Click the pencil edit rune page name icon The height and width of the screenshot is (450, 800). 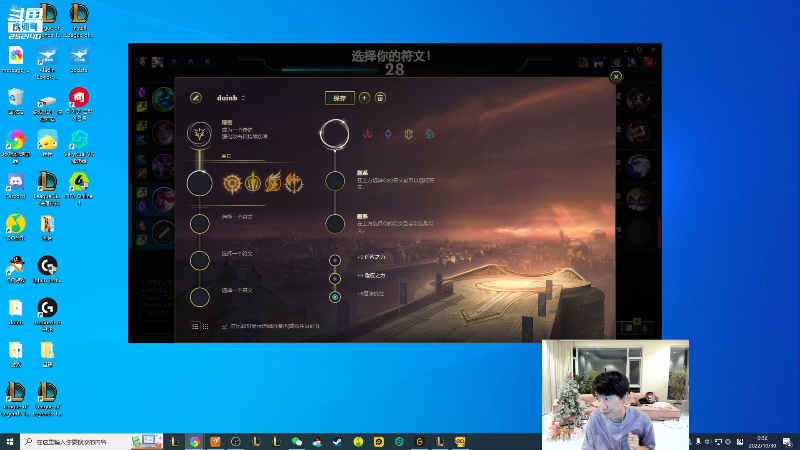(x=196, y=97)
